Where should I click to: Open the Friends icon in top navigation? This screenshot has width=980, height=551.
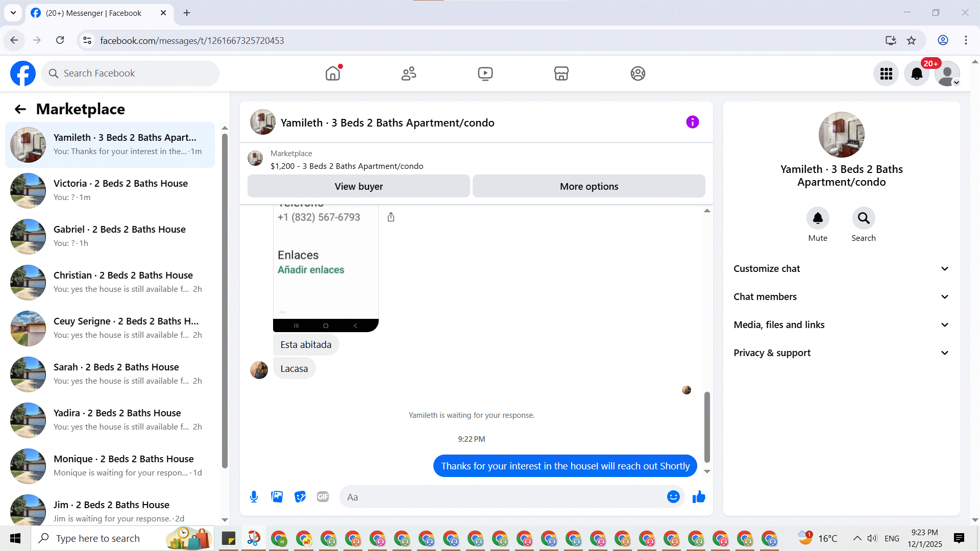[409, 73]
